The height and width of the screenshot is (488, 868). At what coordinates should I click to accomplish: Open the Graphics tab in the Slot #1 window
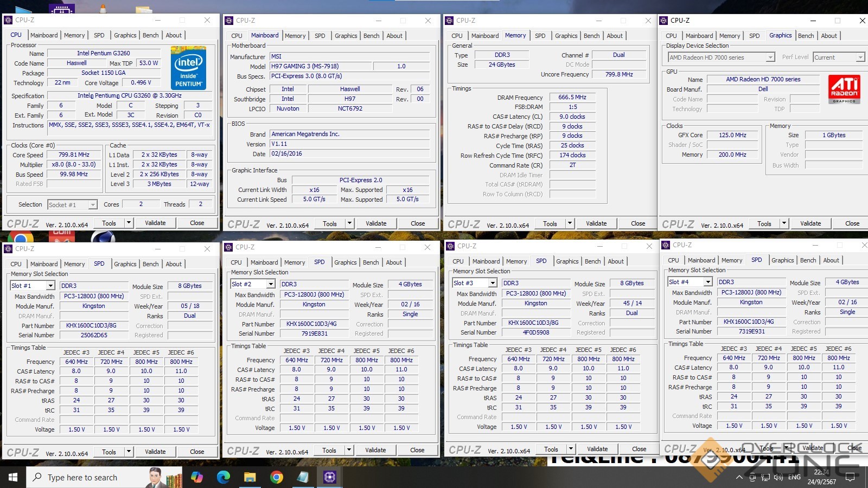coord(125,264)
